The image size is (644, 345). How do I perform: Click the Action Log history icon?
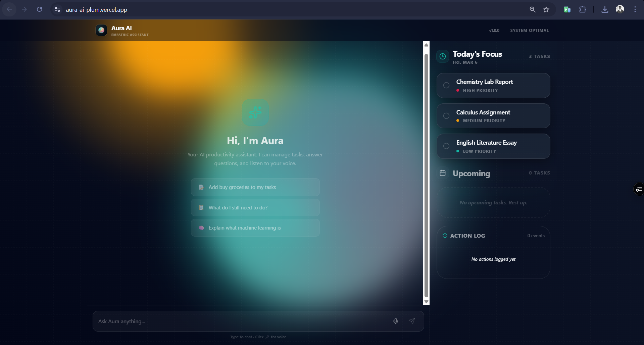[x=445, y=236]
